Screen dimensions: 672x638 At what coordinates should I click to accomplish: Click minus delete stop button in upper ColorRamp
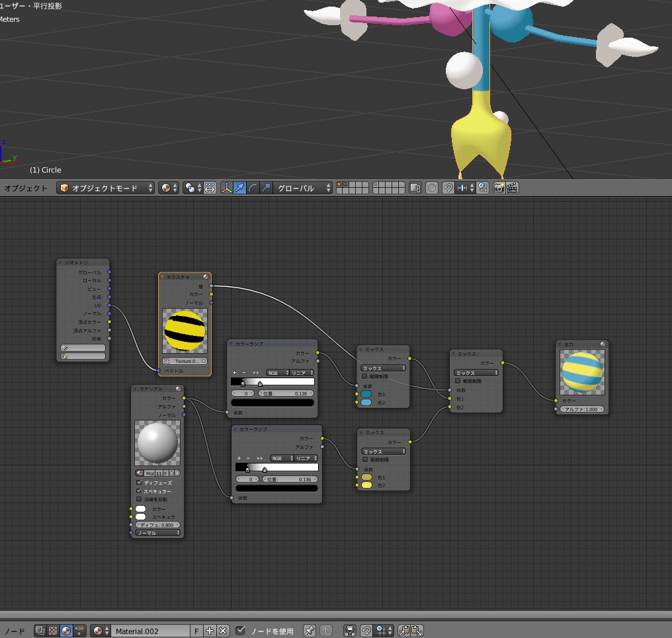[244, 373]
